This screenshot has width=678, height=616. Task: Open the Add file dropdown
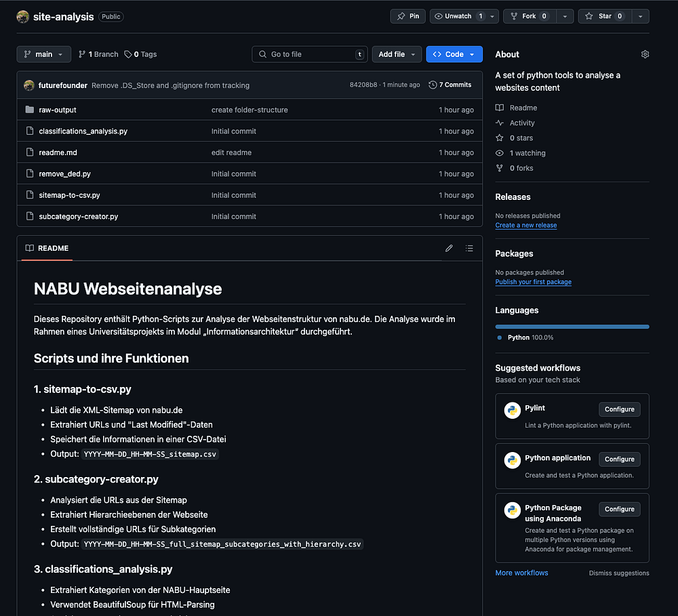[x=397, y=54]
